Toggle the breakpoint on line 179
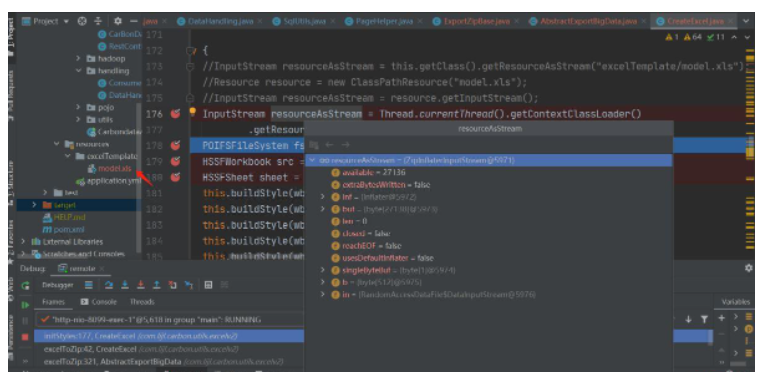Screen dimensions: 761x372 pyautogui.click(x=175, y=161)
